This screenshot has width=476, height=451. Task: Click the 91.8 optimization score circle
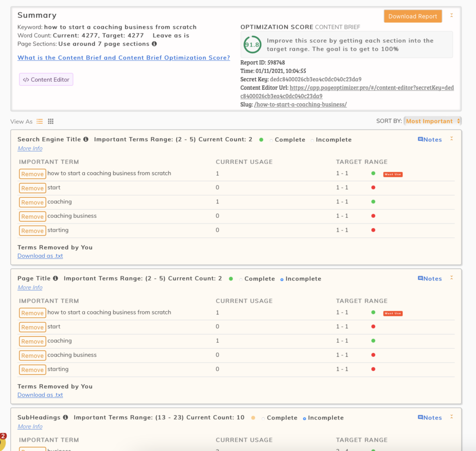coord(252,45)
